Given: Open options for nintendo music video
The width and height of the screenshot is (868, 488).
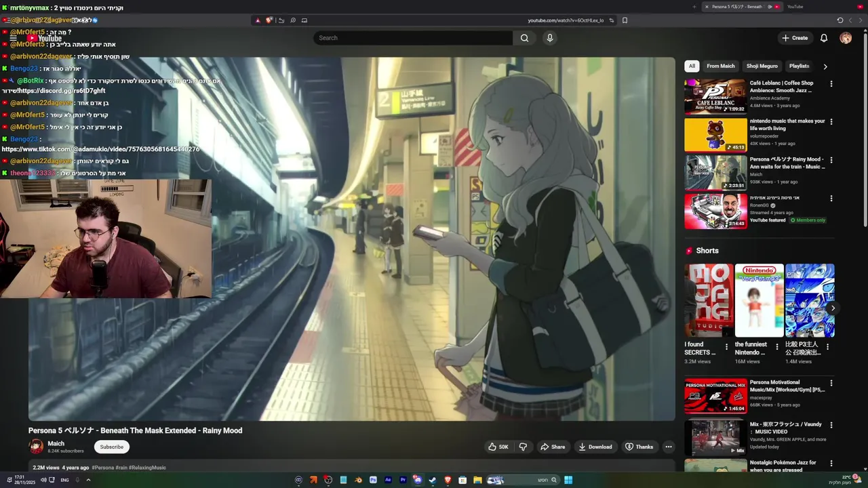Looking at the screenshot, I should coord(831,122).
